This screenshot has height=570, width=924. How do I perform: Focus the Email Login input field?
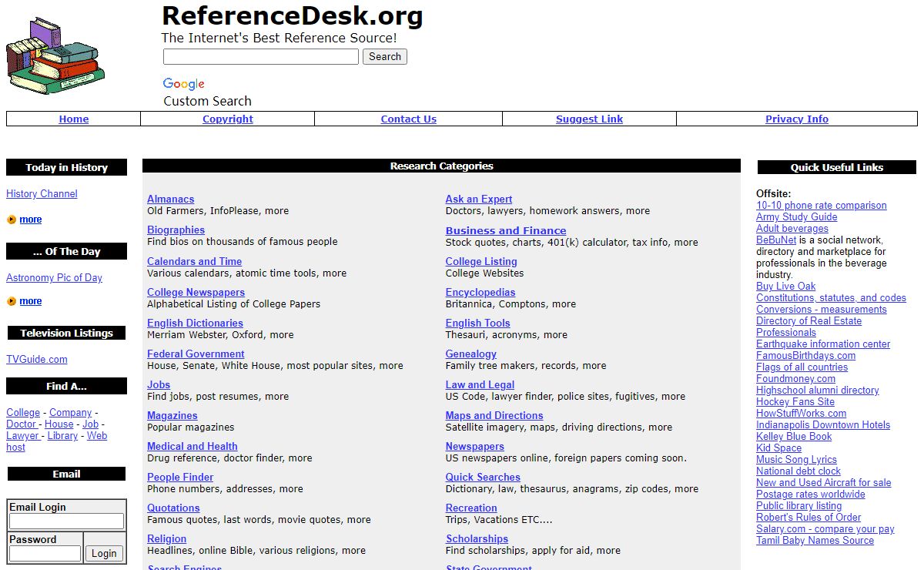tap(66, 521)
